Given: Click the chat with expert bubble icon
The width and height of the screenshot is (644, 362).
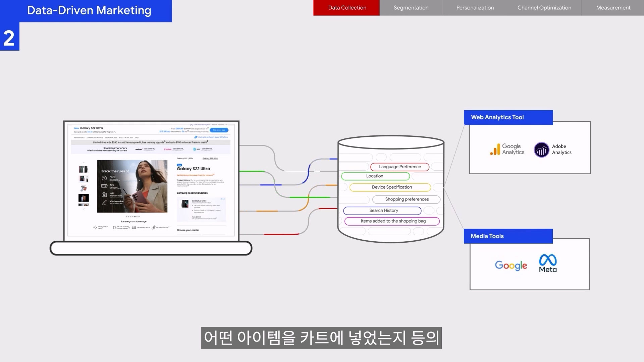Looking at the screenshot, I should [196, 137].
